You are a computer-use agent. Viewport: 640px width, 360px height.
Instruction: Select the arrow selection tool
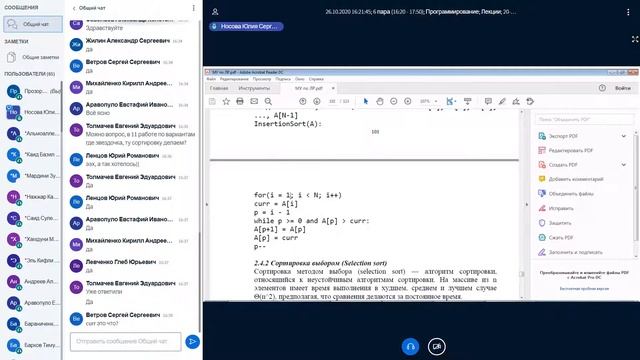pos(366,102)
